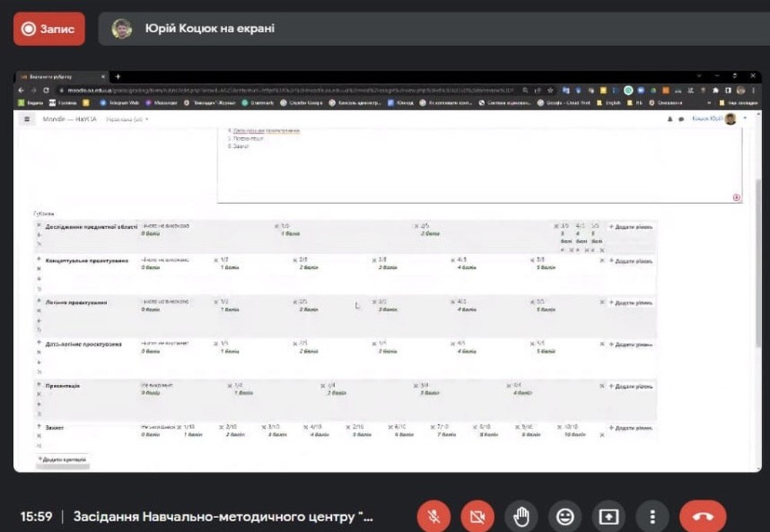Delete the 1/10 level in Захист row

pos(179,427)
